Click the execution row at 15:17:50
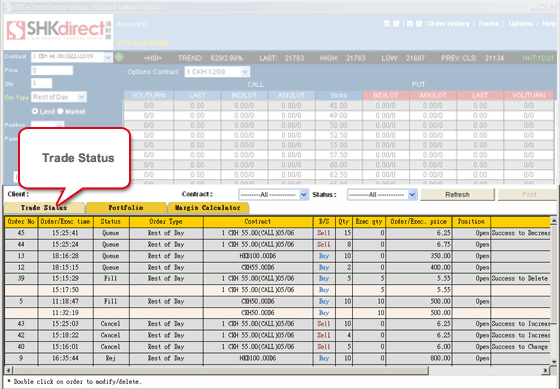 [x=278, y=290]
